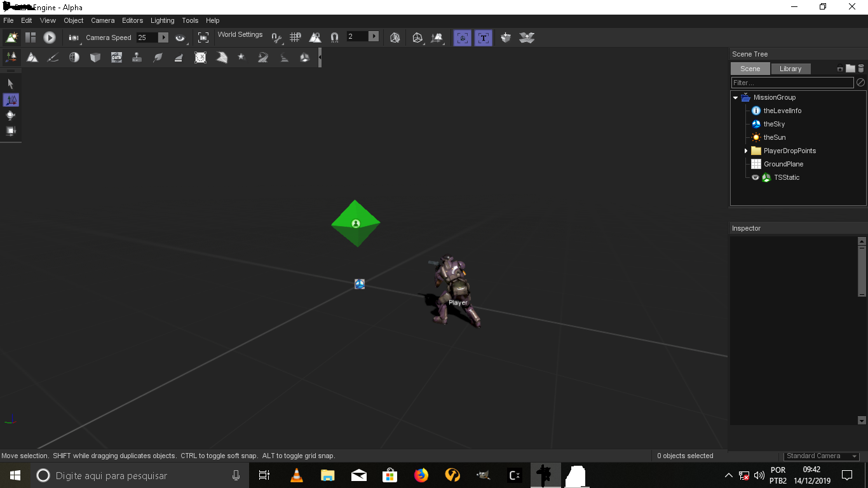The width and height of the screenshot is (868, 488).
Task: Open the Datablock Editor with the DATA icon
Action: tap(116, 57)
